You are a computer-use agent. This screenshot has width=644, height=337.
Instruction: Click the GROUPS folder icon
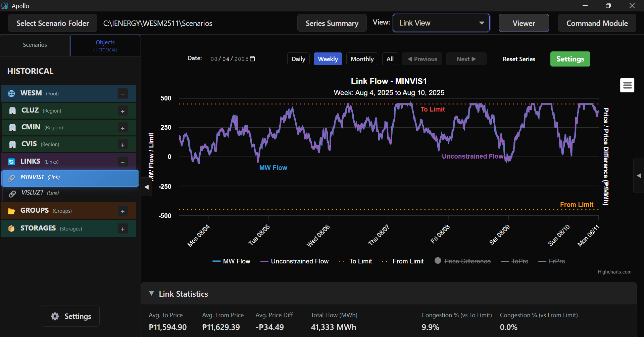click(11, 211)
